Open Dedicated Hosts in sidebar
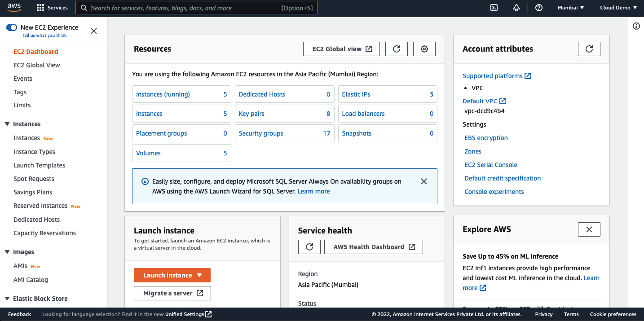The height and width of the screenshot is (321, 644). 37,220
